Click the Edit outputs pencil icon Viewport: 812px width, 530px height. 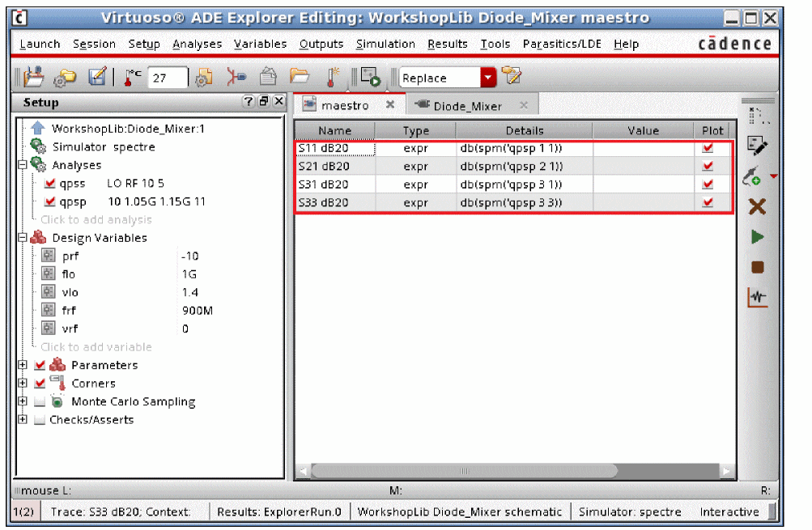point(757,146)
